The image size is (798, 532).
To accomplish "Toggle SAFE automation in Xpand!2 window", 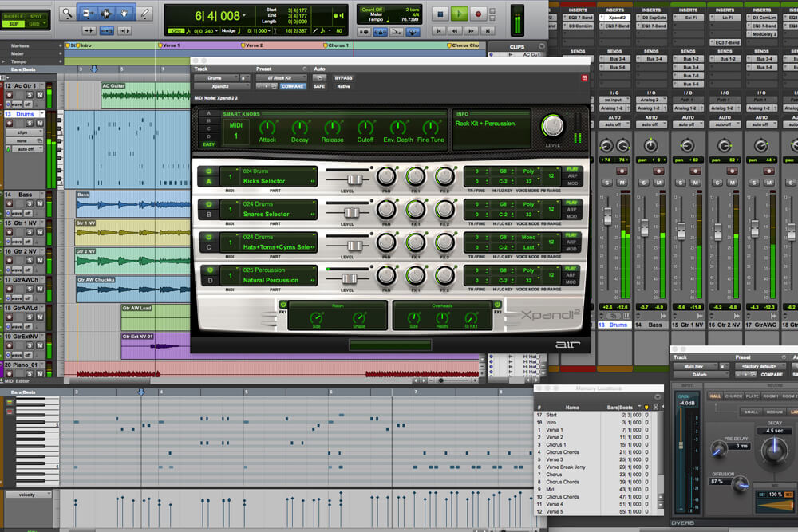I will pos(319,86).
